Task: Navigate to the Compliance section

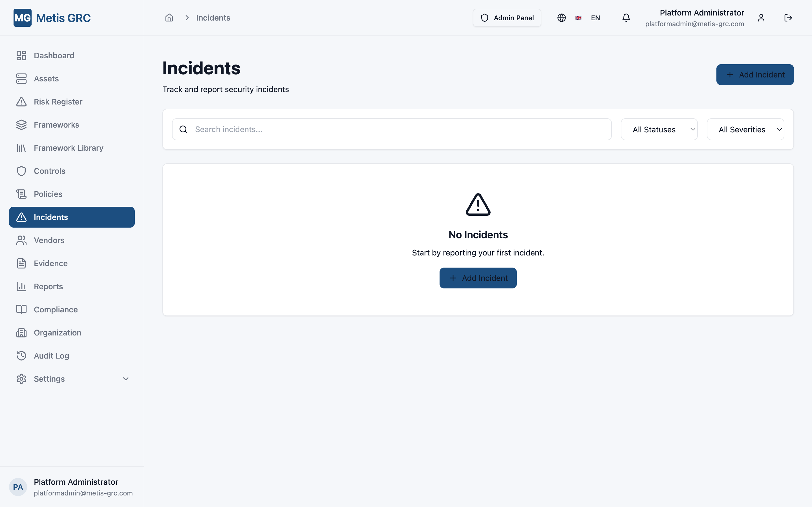Action: pos(55,309)
